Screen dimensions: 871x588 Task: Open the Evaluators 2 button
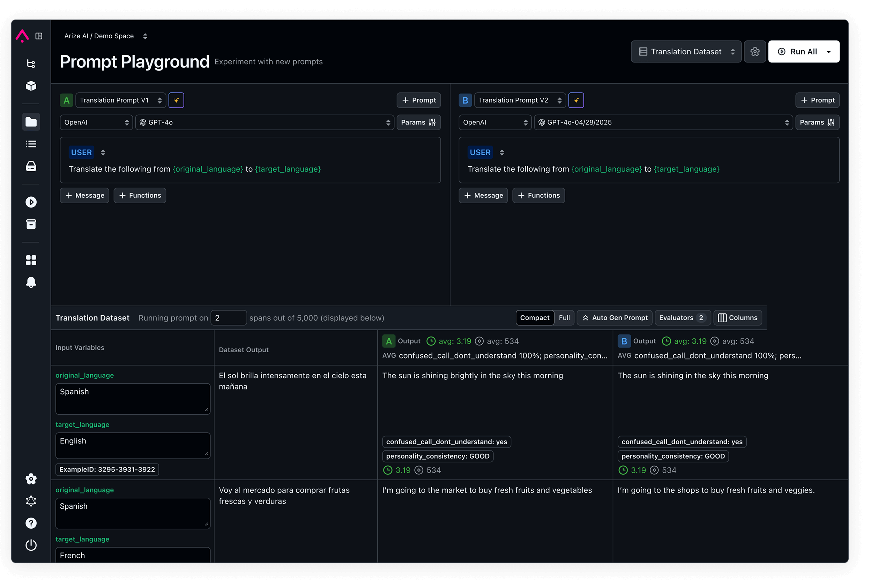pos(683,318)
